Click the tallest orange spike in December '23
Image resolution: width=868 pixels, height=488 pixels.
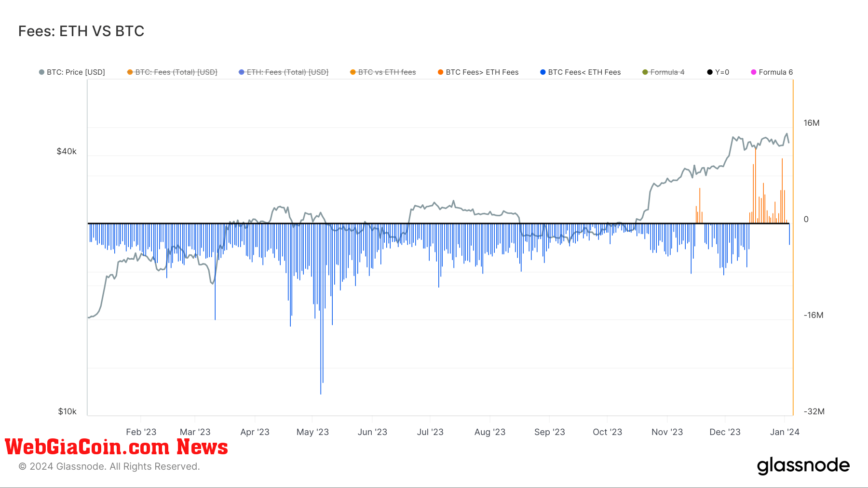[755, 186]
